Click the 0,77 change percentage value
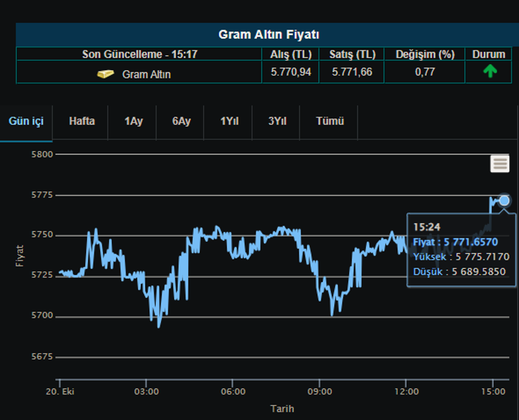519x420 pixels. tap(425, 71)
